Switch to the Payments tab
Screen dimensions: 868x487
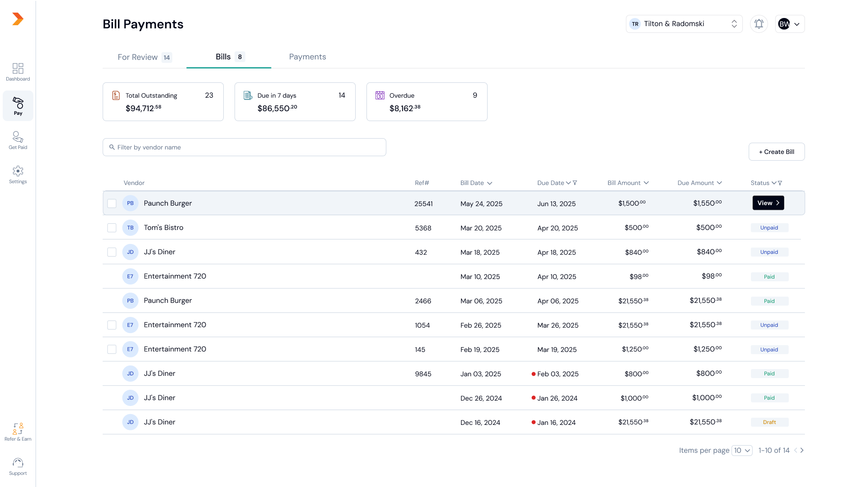(307, 57)
